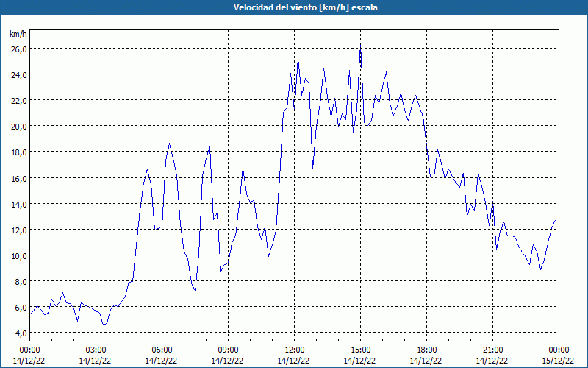Viewport: 588px width, 368px height.
Task: Click the 09:00 time label
Action: 228,350
